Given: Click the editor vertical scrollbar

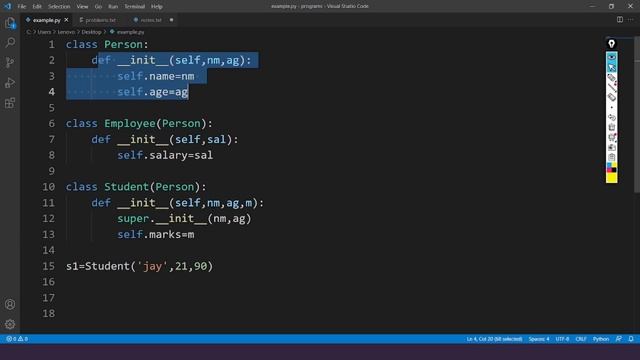Looking at the screenshot, I should tap(637, 114).
